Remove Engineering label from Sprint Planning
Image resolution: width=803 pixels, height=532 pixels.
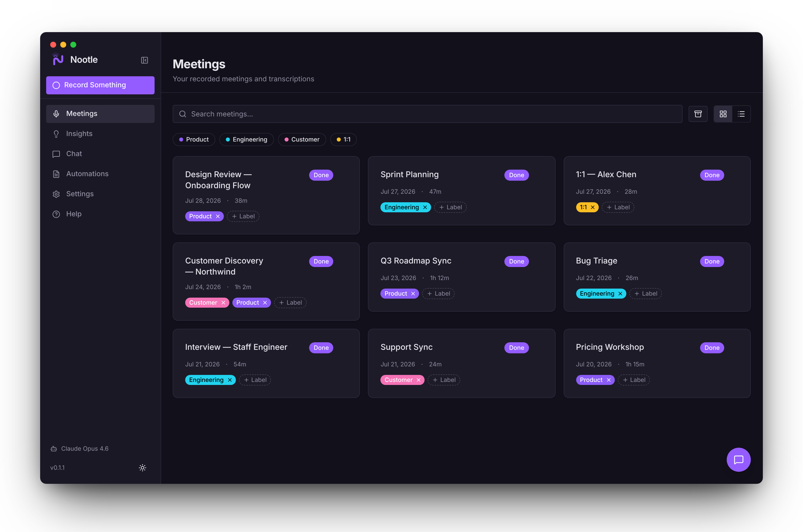pyautogui.click(x=425, y=207)
